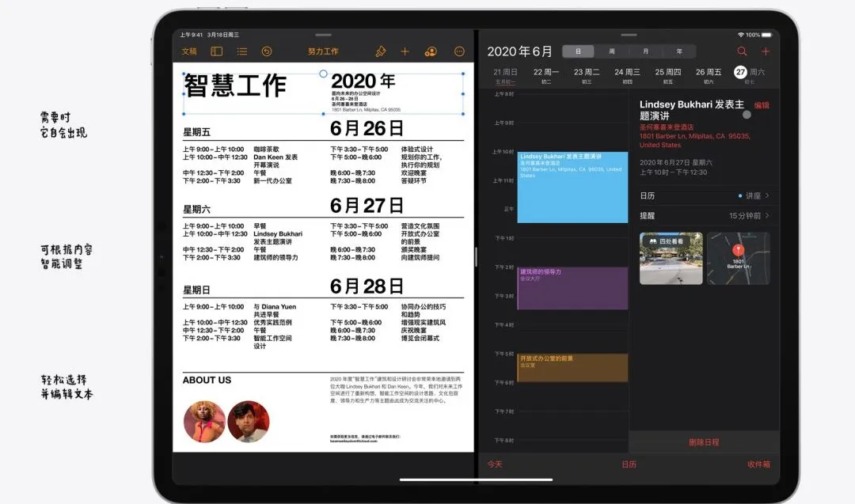Open the outline list icon in Pages toolbar
855x504 pixels.
coord(242,51)
